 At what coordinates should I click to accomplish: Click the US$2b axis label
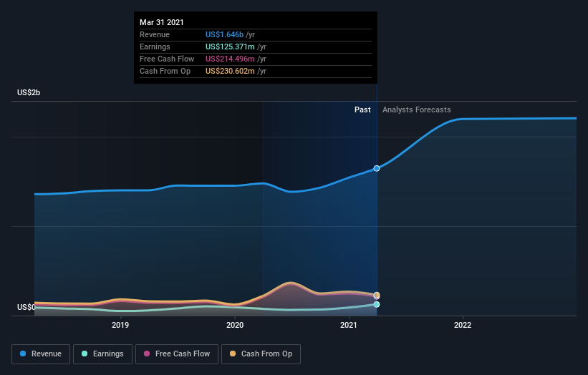point(29,92)
